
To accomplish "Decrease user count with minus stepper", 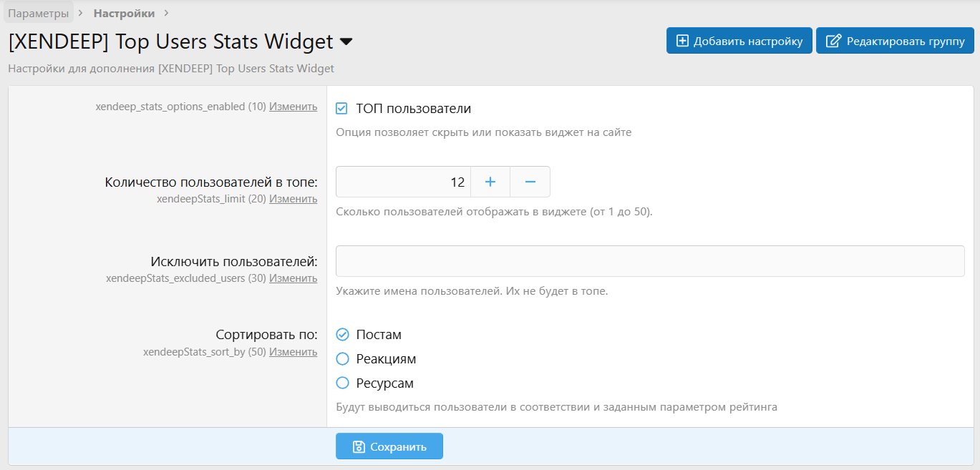I will tap(530, 182).
